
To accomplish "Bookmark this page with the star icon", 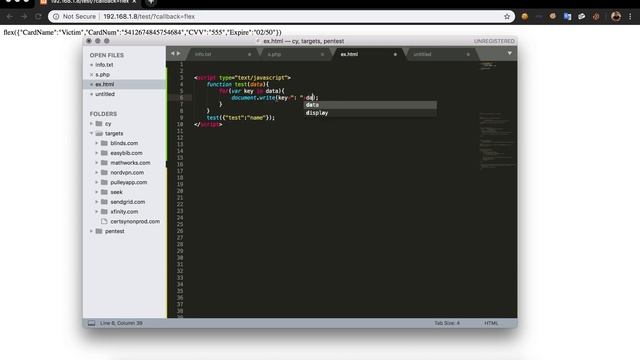I will [507, 16].
